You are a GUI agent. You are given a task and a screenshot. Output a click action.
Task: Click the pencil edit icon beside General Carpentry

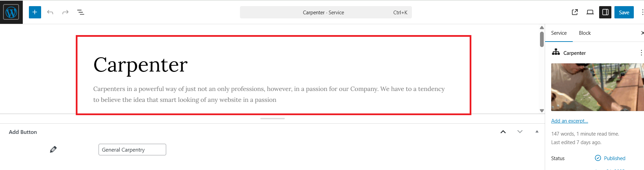(53, 150)
